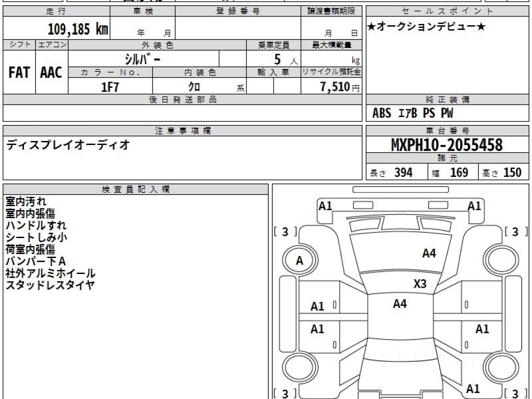The height and width of the screenshot is (399, 532).
Task: Click the 譲渡書類期限 header
Action: [331, 12]
